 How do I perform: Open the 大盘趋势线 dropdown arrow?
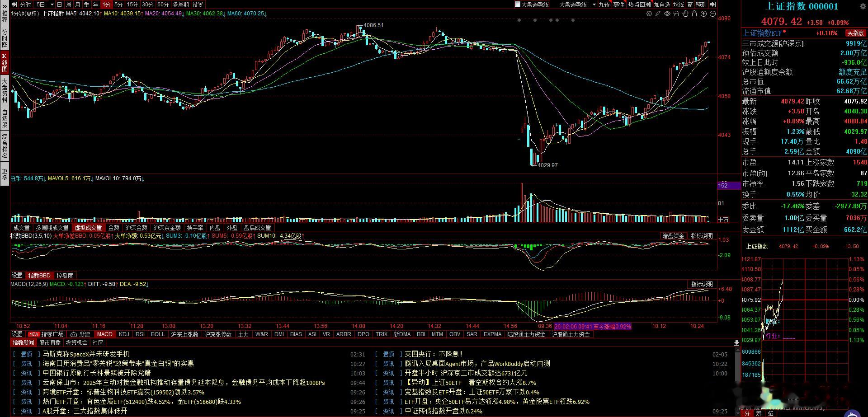click(x=594, y=5)
